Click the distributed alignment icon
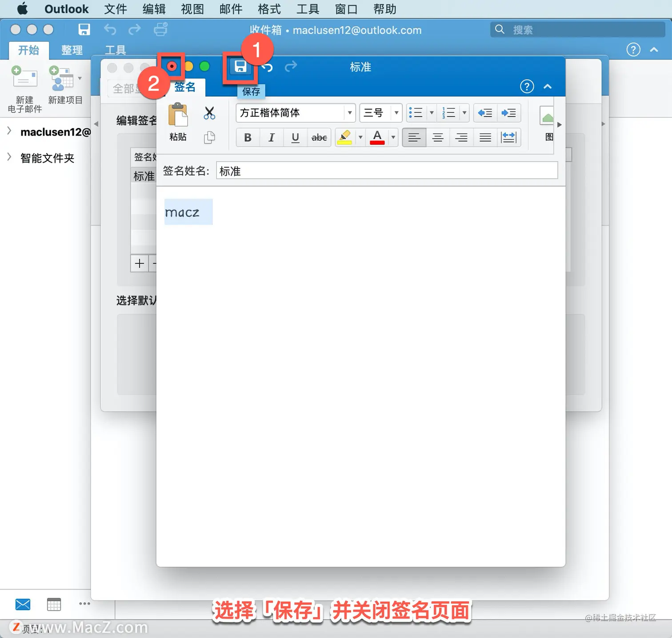The height and width of the screenshot is (638, 672). click(509, 138)
